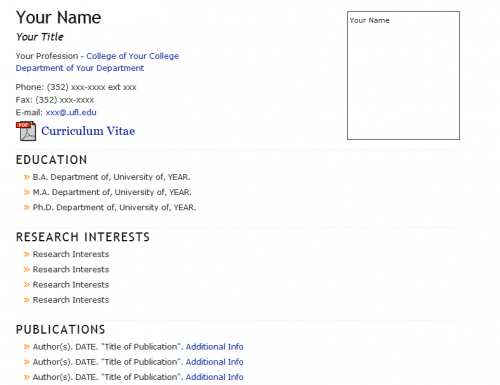Visit the Department of Your Department link
The width and height of the screenshot is (500, 385).
[80, 68]
